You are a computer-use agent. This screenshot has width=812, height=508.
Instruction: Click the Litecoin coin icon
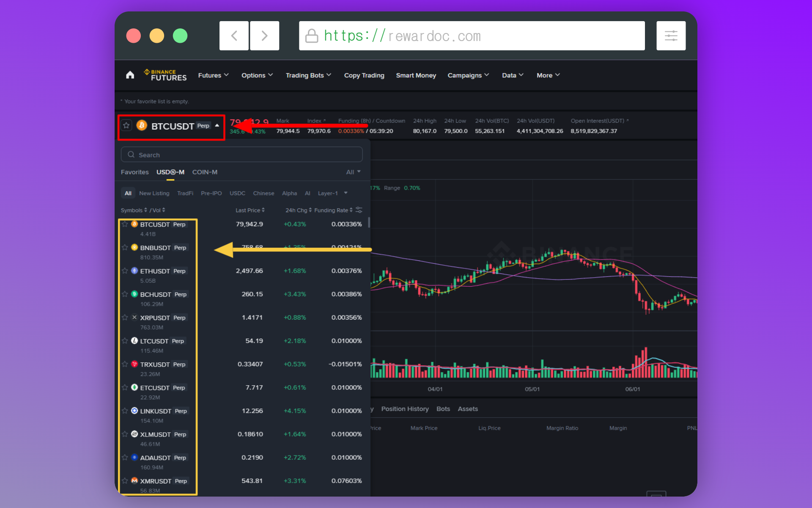tap(134, 340)
